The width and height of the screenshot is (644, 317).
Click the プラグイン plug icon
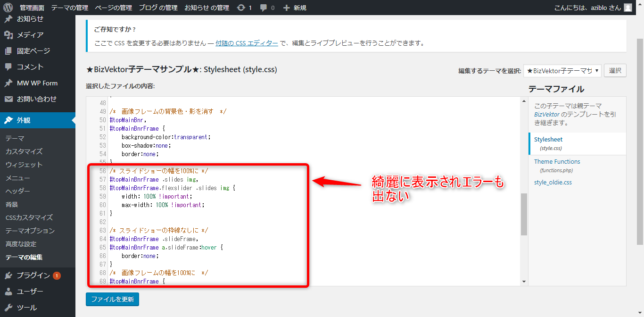pyautogui.click(x=8, y=275)
